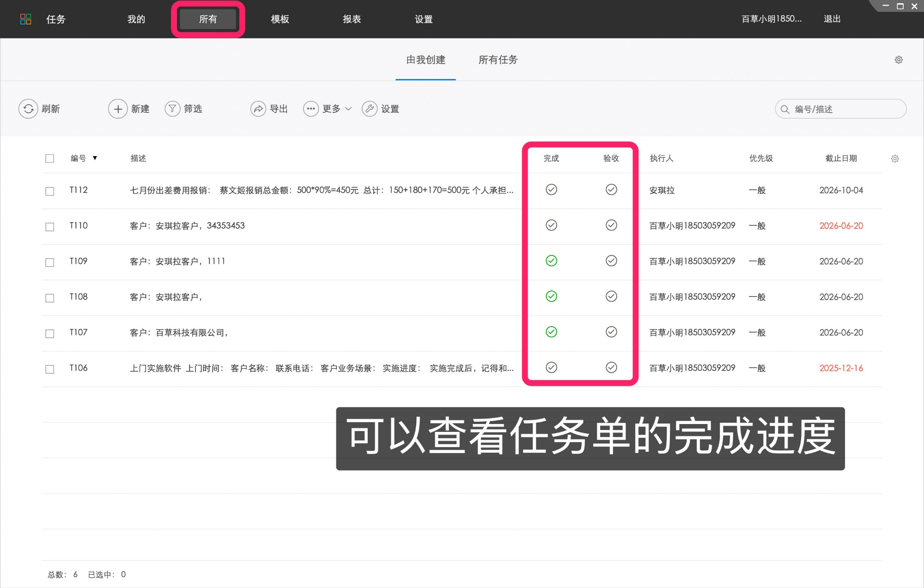924x588 pixels.
Task: Click the 任务 app title
Action: tap(56, 19)
